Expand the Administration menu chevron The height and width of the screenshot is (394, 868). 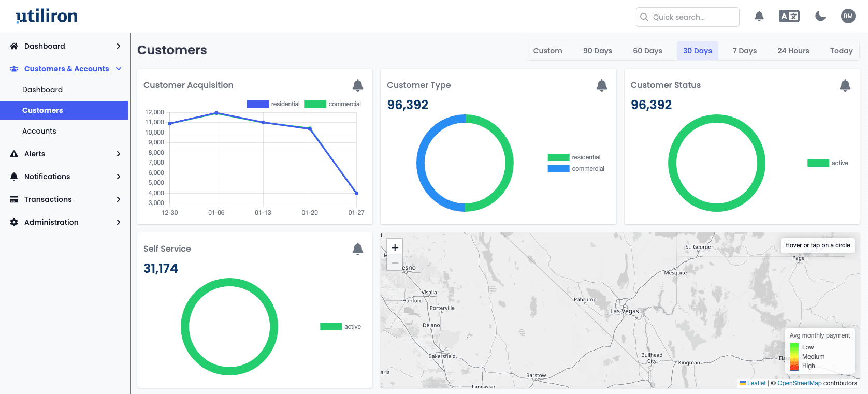point(119,222)
